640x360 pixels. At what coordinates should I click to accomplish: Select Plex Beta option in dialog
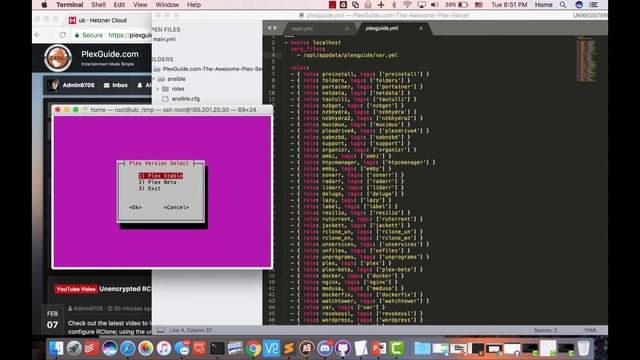point(158,182)
